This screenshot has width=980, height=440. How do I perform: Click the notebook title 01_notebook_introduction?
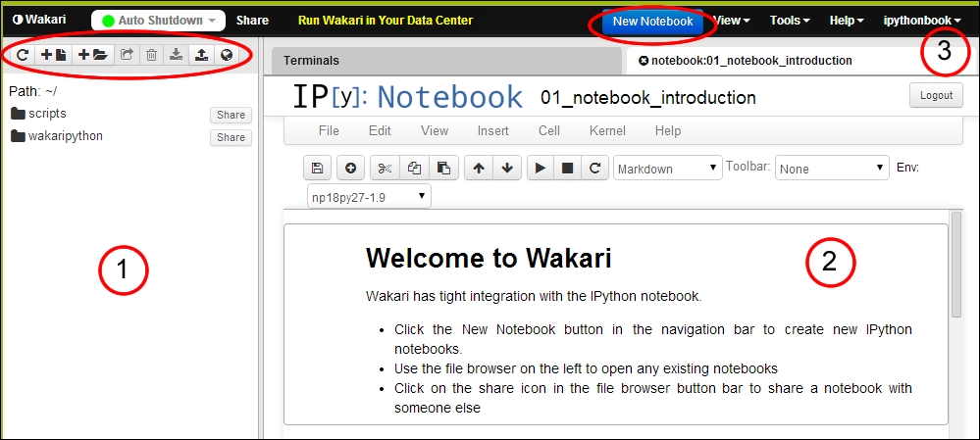[x=648, y=98]
